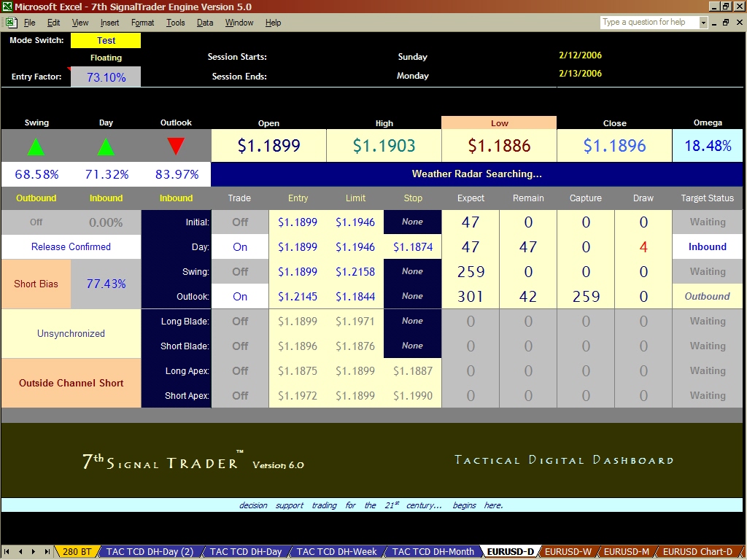Viewport: 747px width, 560px height.
Task: Open the Data menu
Action: (205, 23)
